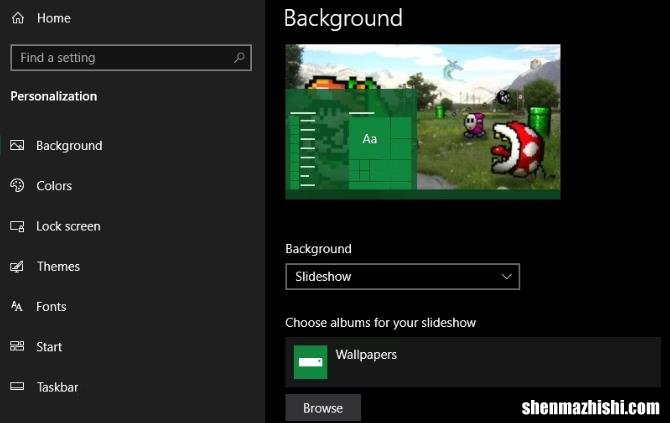Click the Colors palette icon

coord(17,185)
